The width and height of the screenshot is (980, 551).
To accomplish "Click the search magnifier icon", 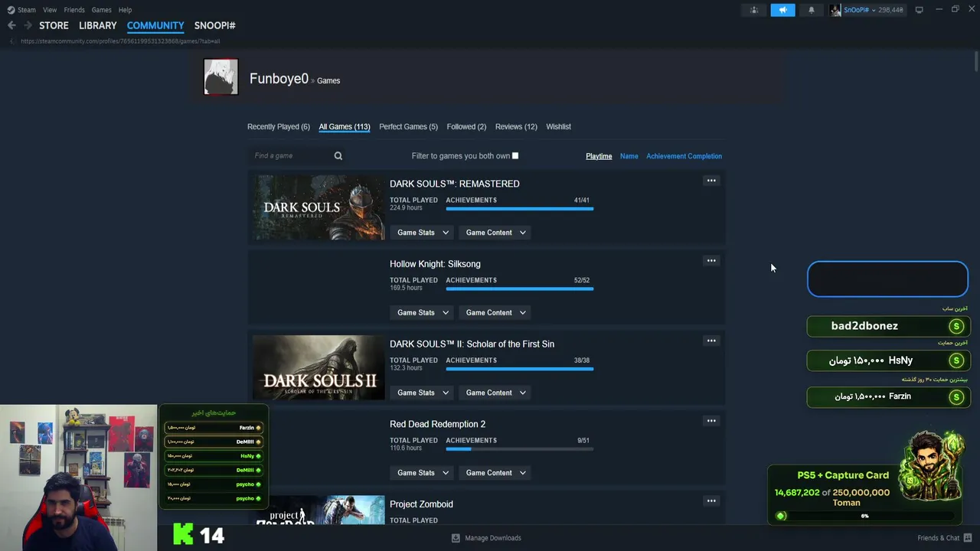I will pos(338,156).
